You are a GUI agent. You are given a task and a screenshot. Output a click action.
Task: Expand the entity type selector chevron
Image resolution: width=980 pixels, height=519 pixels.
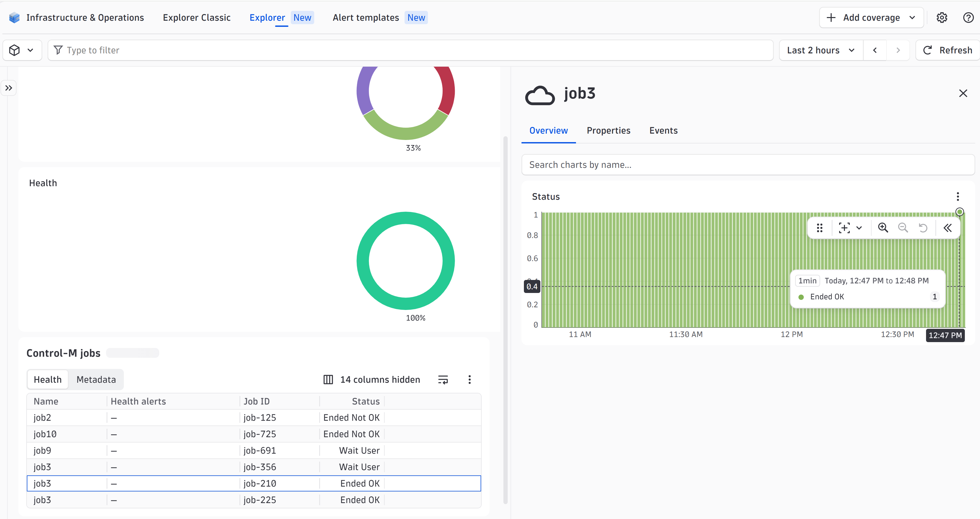point(30,50)
